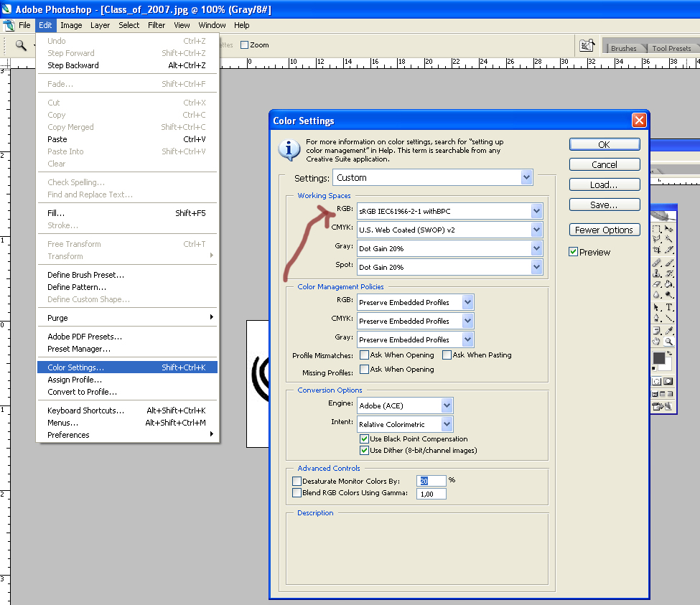This screenshot has height=605, width=700.
Task: Click the Fewer Options button
Action: (605, 230)
